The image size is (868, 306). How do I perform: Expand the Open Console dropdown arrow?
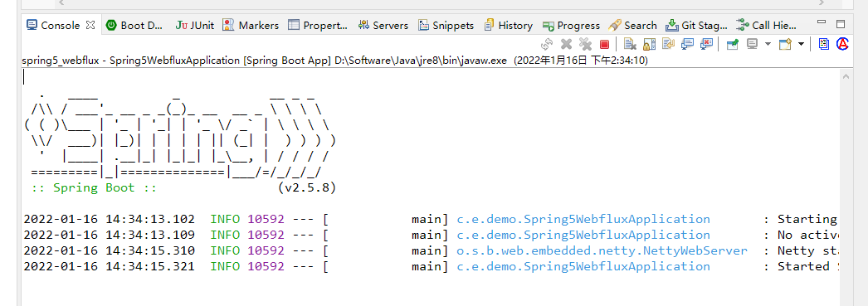[801, 44]
